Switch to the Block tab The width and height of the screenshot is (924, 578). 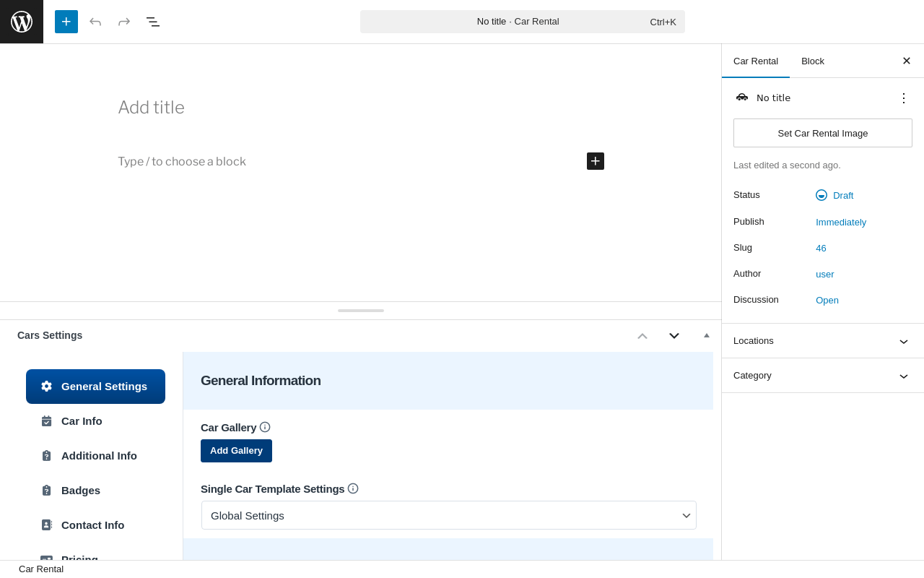point(813,61)
